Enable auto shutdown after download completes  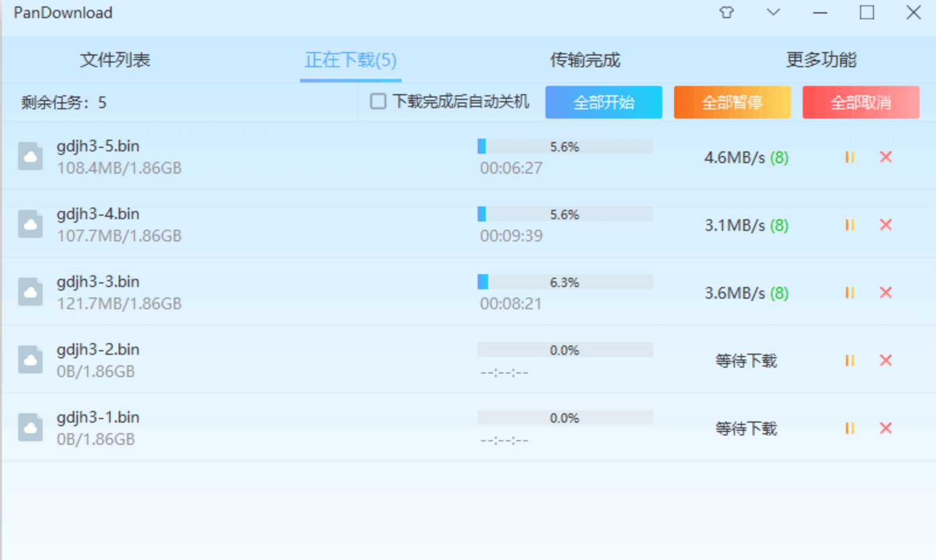tap(378, 102)
